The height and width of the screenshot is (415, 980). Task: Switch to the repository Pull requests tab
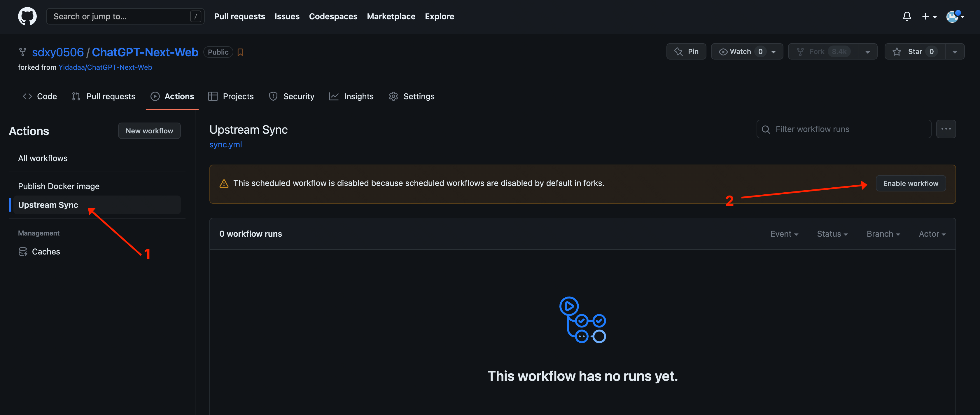[x=104, y=96]
